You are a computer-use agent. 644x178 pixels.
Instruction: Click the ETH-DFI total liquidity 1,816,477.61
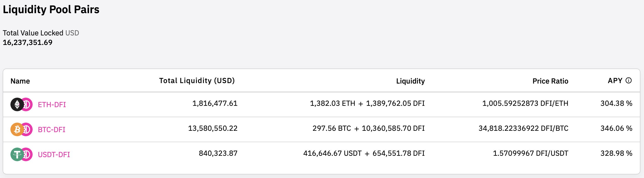click(x=215, y=103)
